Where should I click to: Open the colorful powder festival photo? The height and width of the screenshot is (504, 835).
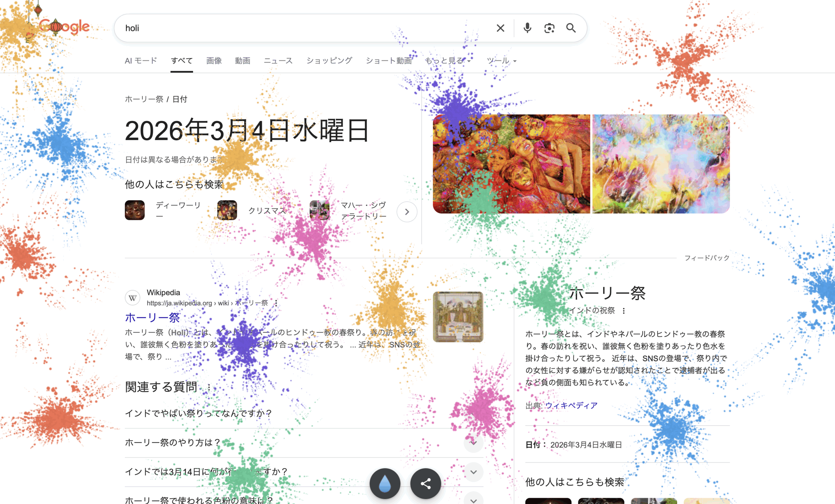(x=661, y=164)
